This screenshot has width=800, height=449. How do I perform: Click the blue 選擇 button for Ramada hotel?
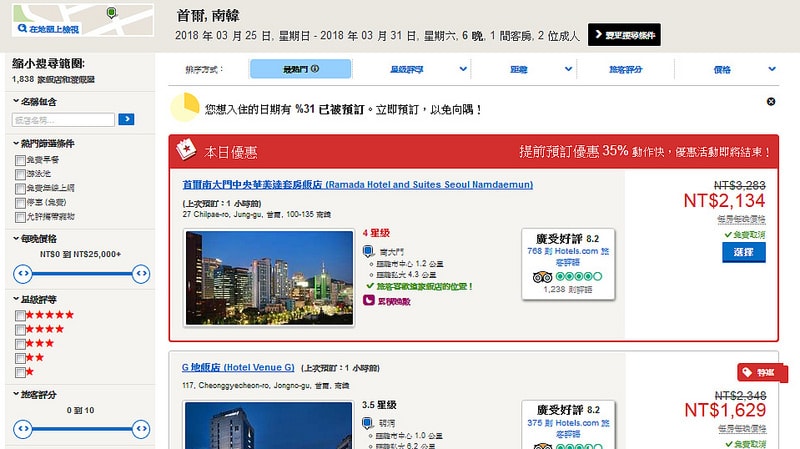tap(743, 252)
